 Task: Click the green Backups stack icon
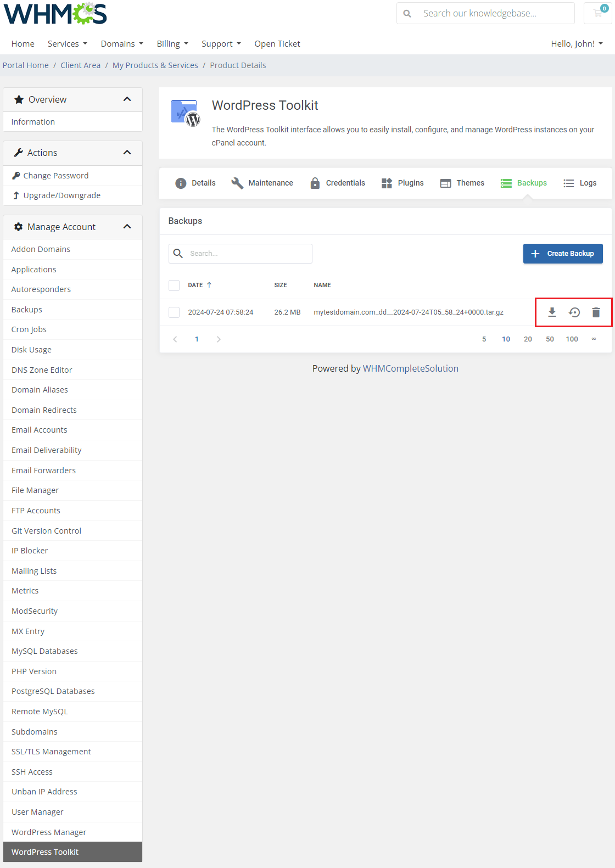click(x=506, y=183)
